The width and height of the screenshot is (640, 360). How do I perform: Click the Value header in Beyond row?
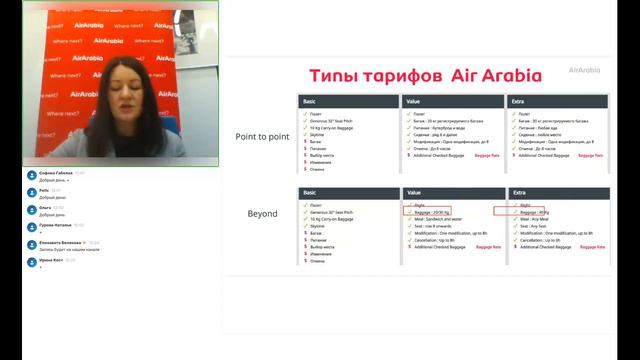click(x=454, y=193)
